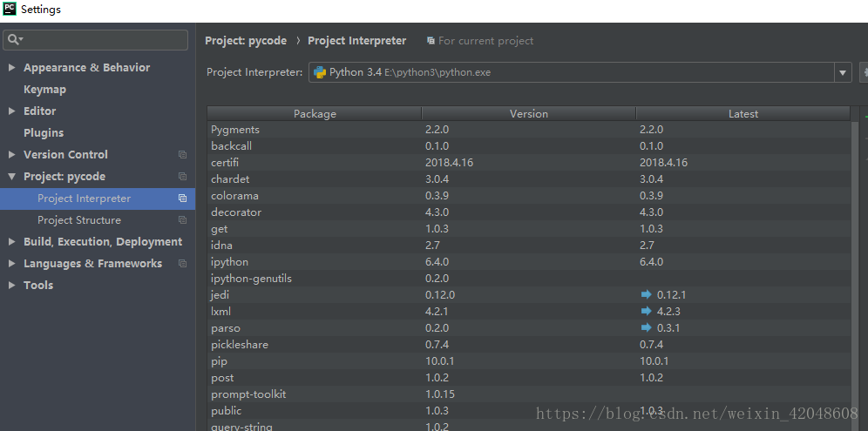Click Project Interpreter breadcrumb title
Screen dimensions: 868x431
(x=357, y=41)
